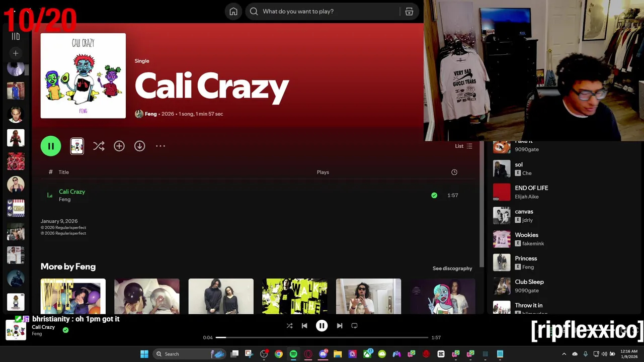The image size is (644, 362).
Task: Open the List view options dropdown
Action: coord(463,146)
